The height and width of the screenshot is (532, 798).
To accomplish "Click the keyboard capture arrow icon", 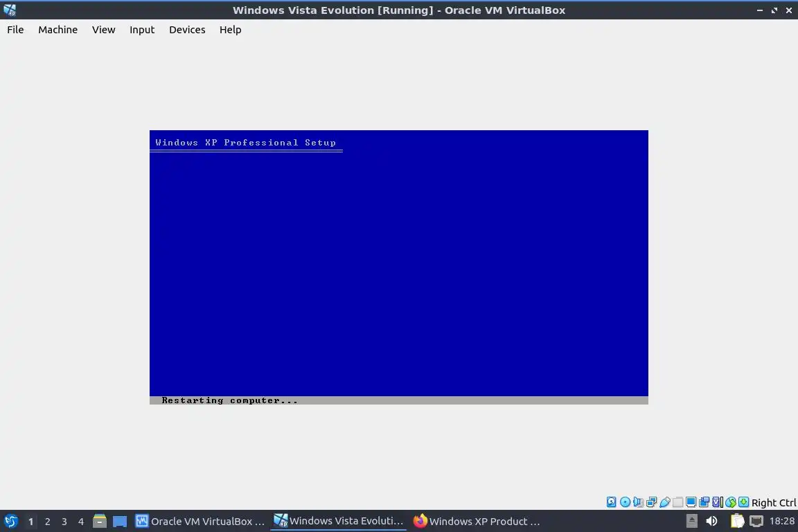I will [743, 502].
